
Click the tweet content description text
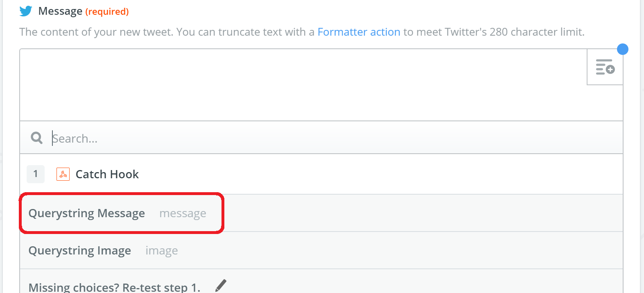pyautogui.click(x=302, y=32)
